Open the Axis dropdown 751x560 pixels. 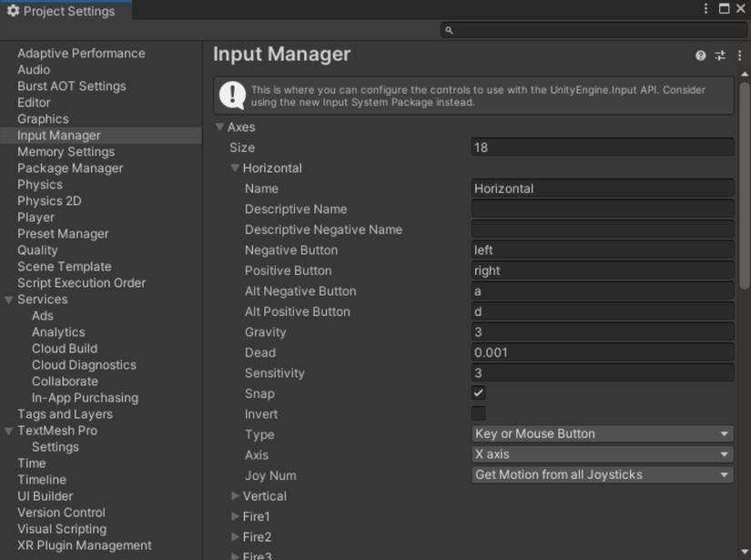point(602,454)
